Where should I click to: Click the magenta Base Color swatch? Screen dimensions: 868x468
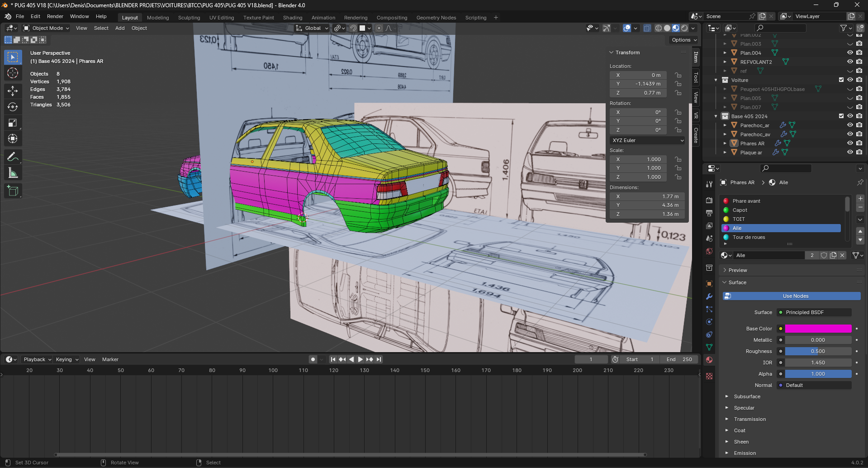[818, 329]
